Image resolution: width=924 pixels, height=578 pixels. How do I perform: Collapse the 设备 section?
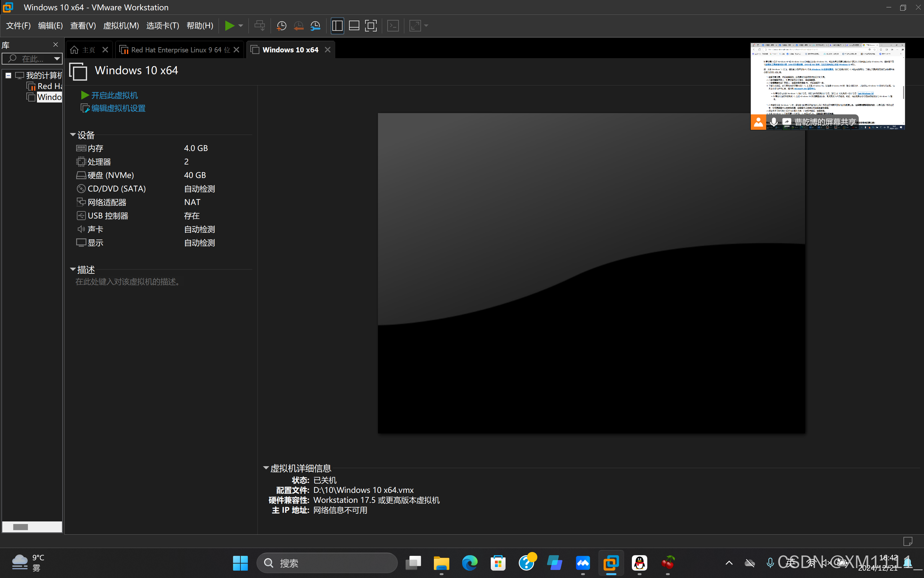pos(73,135)
